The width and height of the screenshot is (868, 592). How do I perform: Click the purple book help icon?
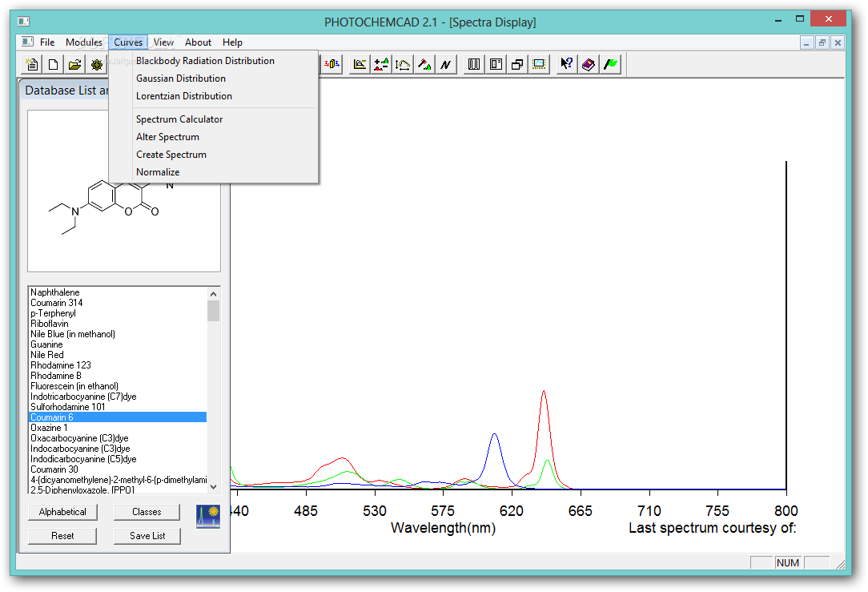[x=589, y=64]
